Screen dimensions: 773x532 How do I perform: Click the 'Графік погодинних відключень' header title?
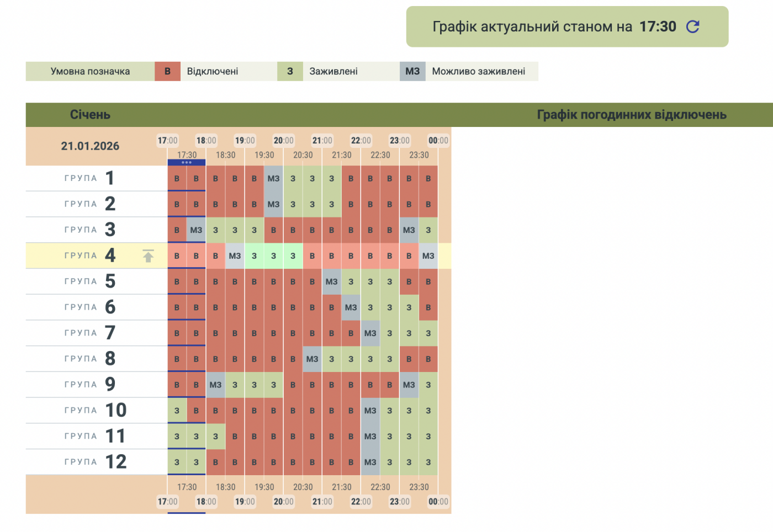[632, 115]
